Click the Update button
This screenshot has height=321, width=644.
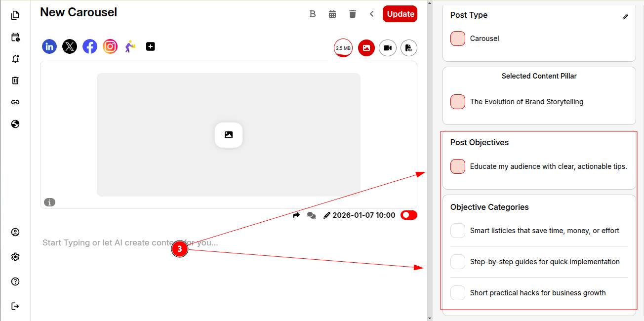tap(400, 14)
